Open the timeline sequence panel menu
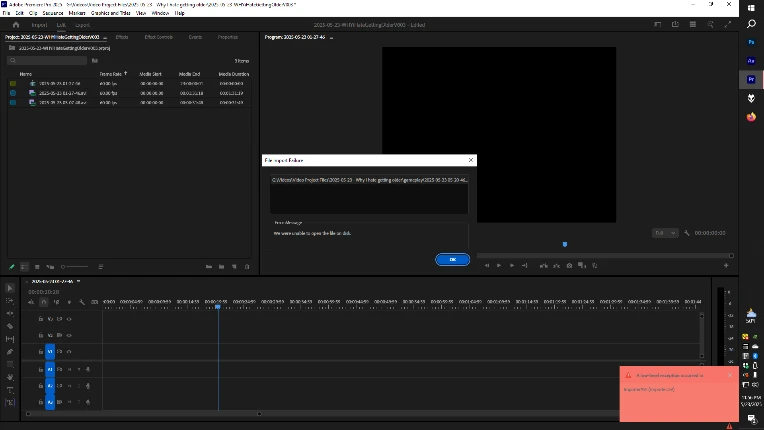The height and width of the screenshot is (430, 764). [x=78, y=281]
